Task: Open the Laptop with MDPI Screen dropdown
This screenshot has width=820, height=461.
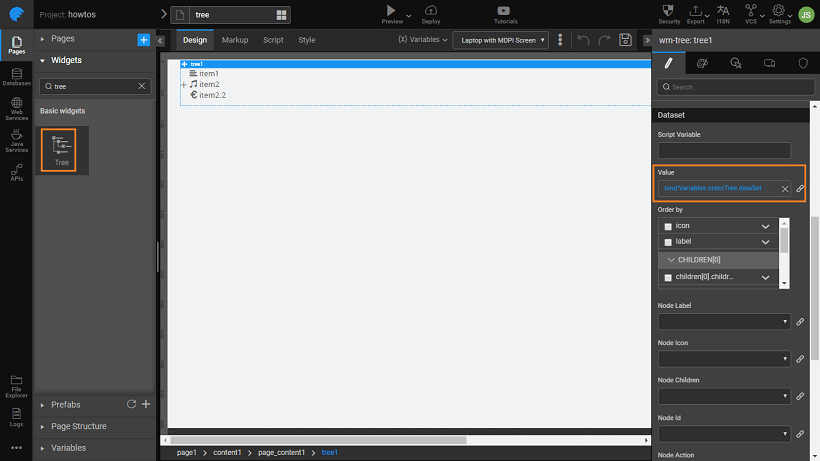Action: (500, 40)
